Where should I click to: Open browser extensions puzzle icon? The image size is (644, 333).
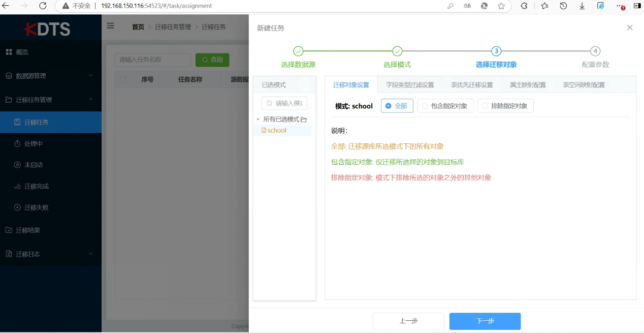click(524, 6)
